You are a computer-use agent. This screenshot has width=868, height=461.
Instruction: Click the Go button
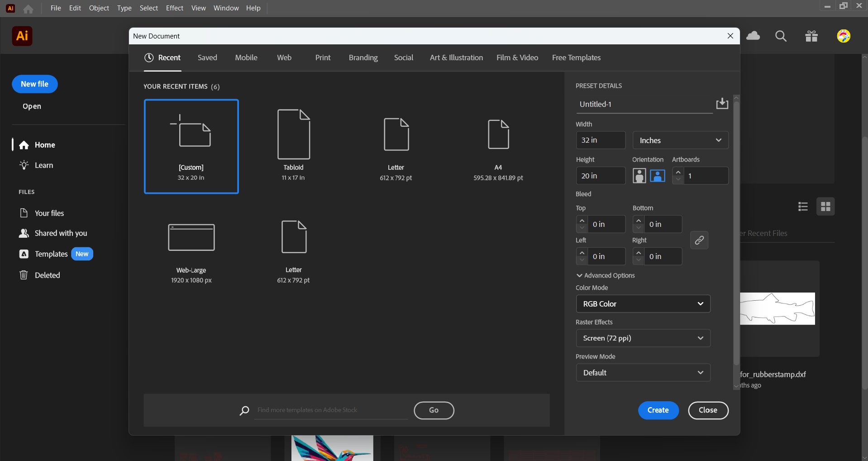tap(434, 410)
